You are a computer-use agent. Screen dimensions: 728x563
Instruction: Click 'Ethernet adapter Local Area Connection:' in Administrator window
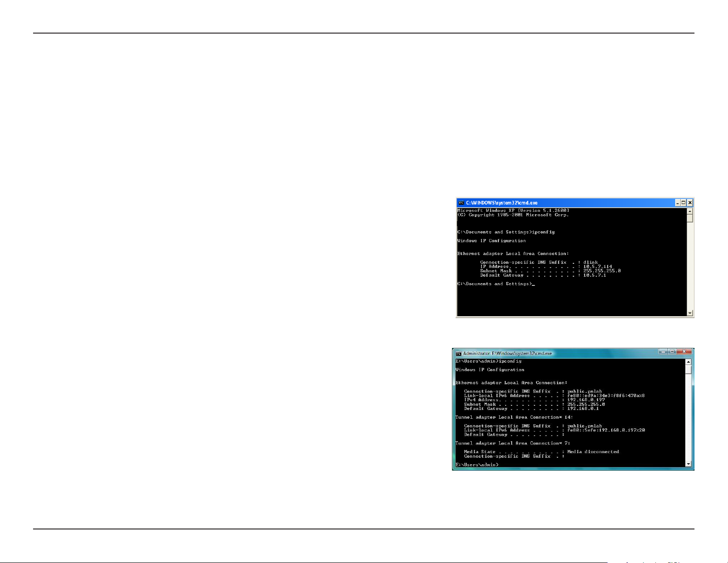[511, 383]
